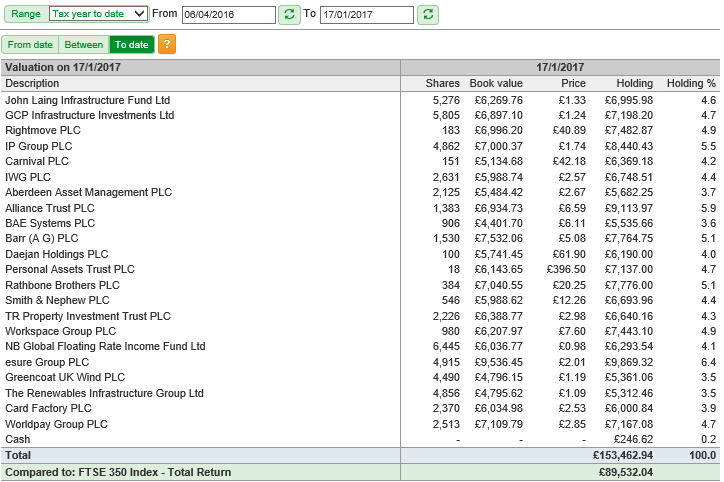Viewport: 724px width, 482px height.
Task: Click esure holding value £9,869.32
Action: [x=629, y=362]
